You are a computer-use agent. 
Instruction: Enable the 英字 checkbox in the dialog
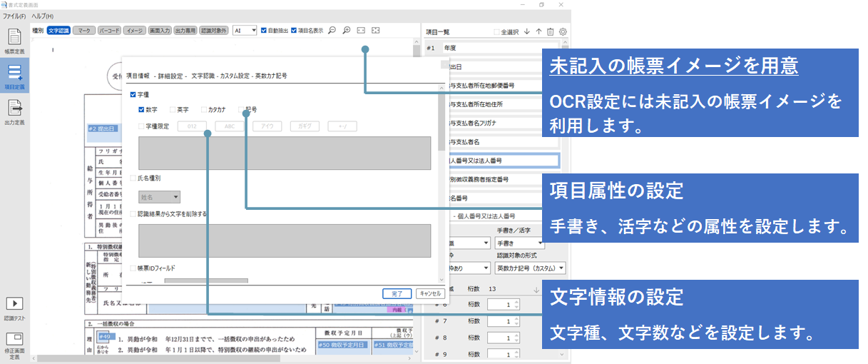(x=173, y=110)
